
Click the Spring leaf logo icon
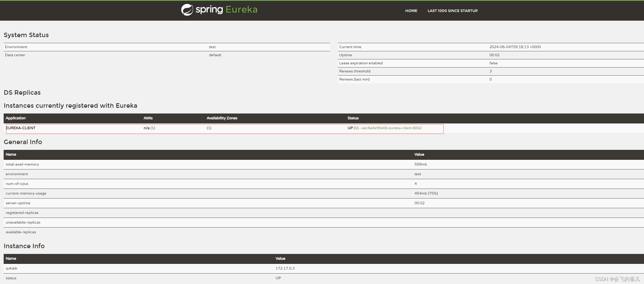point(187,10)
